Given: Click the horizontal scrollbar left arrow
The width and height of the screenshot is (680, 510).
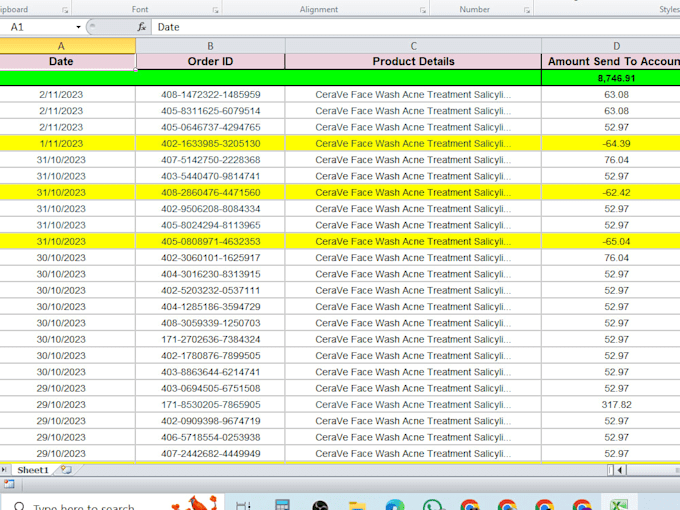Looking at the screenshot, I should point(620,470).
